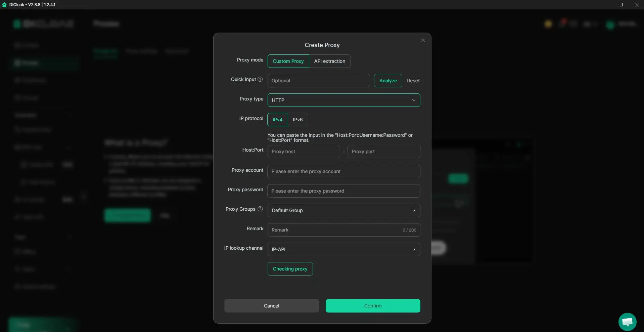
Task: Open the Proxy Groups Default Group dropdown
Action: [x=343, y=210]
